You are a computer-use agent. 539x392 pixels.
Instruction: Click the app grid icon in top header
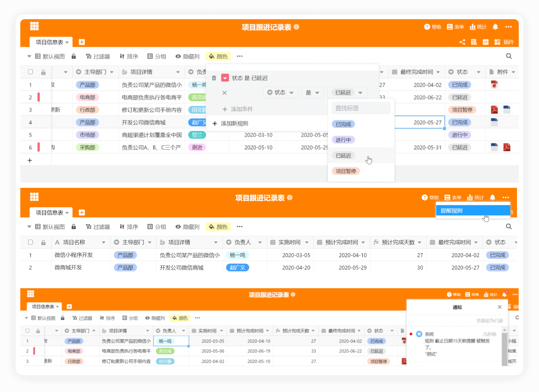[x=34, y=26]
